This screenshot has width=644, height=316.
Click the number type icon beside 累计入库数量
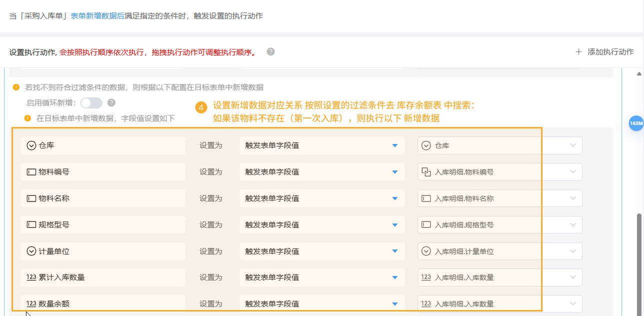31,277
